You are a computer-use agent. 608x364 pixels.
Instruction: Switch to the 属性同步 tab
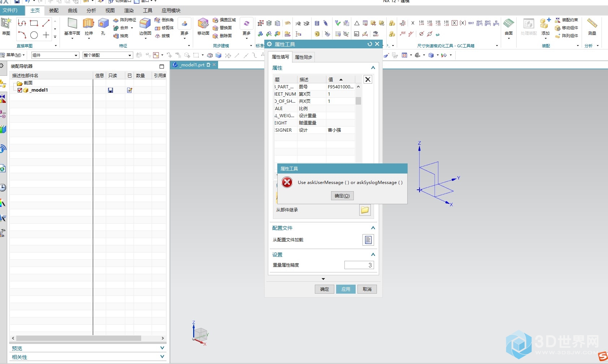coord(304,57)
